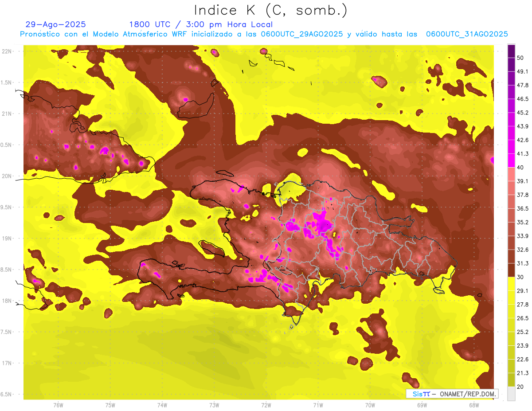Click the legend value 25.2

(523, 332)
